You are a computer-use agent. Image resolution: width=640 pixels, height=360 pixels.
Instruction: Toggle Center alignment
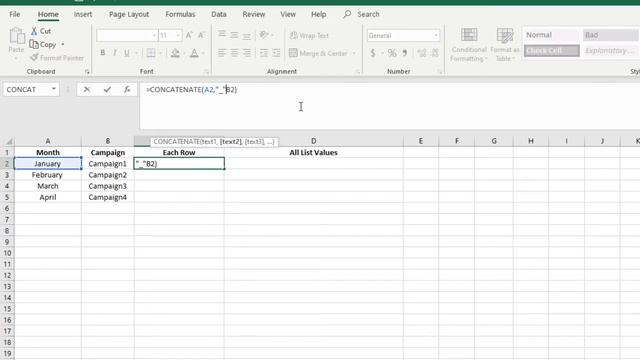pyautogui.click(x=234, y=53)
